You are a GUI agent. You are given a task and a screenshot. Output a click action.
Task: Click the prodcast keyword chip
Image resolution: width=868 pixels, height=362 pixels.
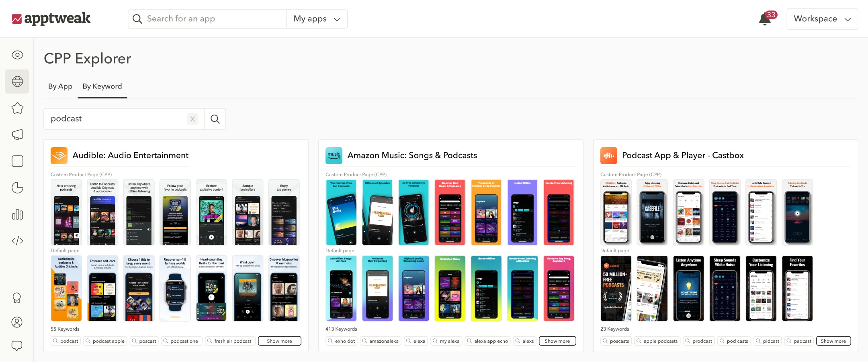coord(699,341)
